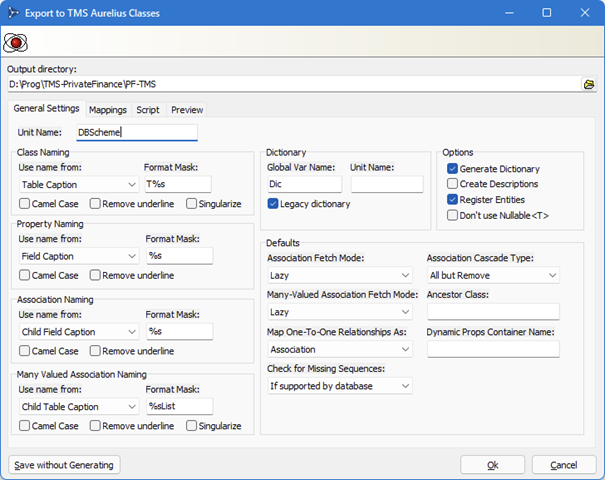This screenshot has width=605, height=480.
Task: Edit Property Naming Format Mask field
Action: (x=179, y=256)
